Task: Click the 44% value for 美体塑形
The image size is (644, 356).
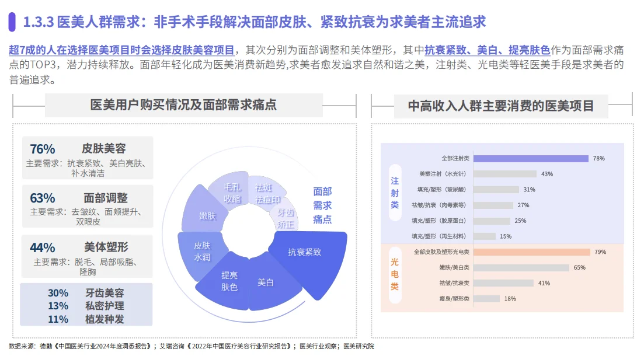Action: (x=42, y=247)
